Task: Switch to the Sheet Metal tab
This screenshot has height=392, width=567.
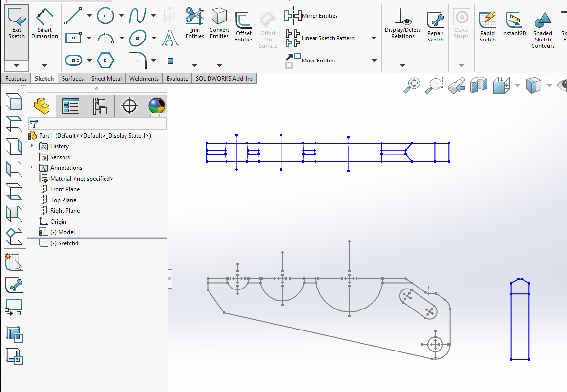Action: click(x=106, y=79)
